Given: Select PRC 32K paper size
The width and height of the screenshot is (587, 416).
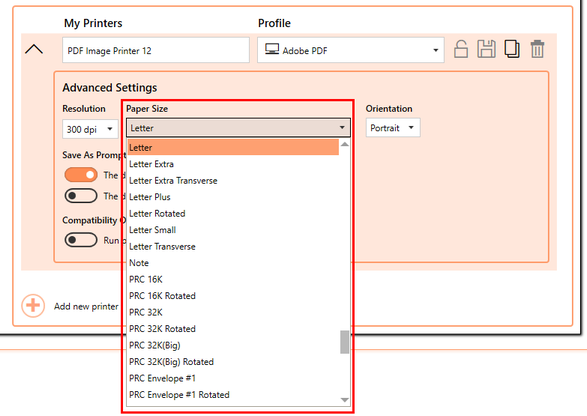Looking at the screenshot, I should point(233,312).
